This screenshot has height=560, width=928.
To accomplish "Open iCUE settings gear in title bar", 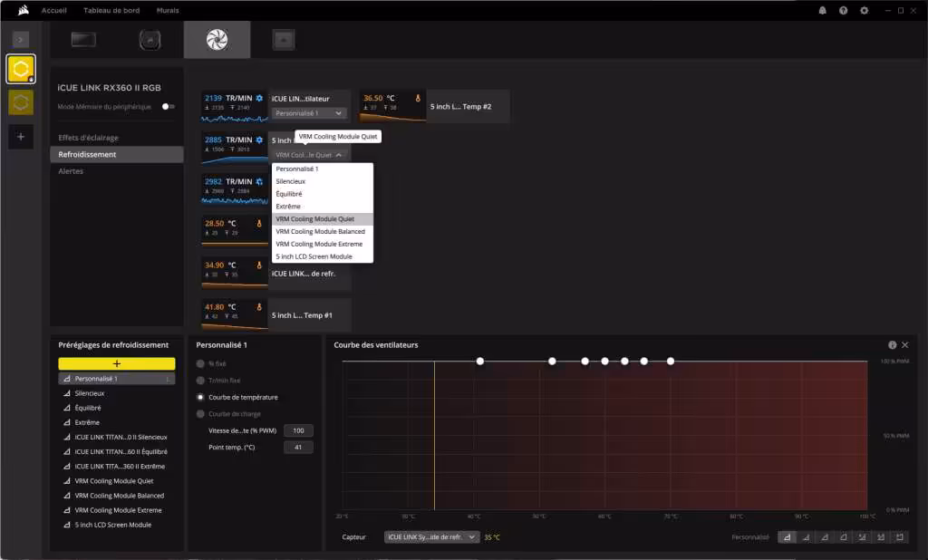I will [x=864, y=11].
